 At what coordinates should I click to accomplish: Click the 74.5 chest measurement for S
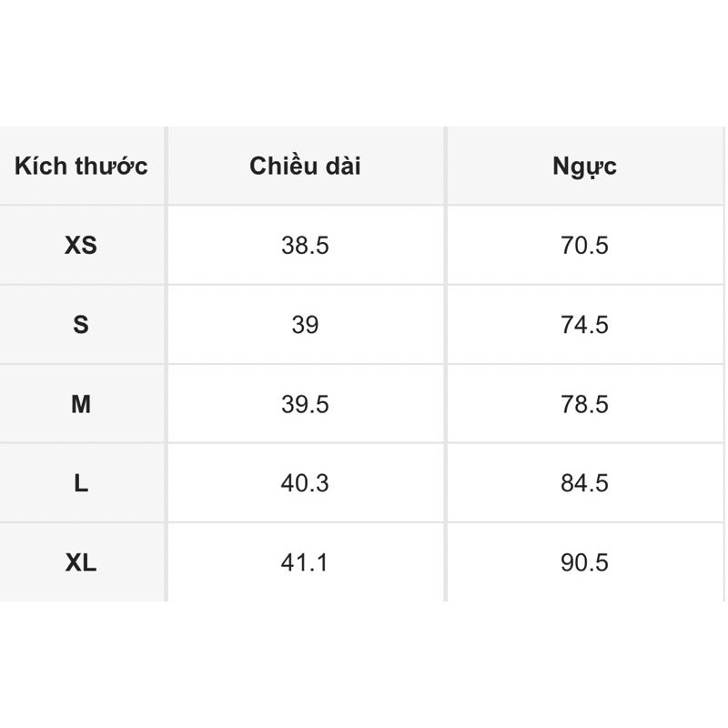584,325
